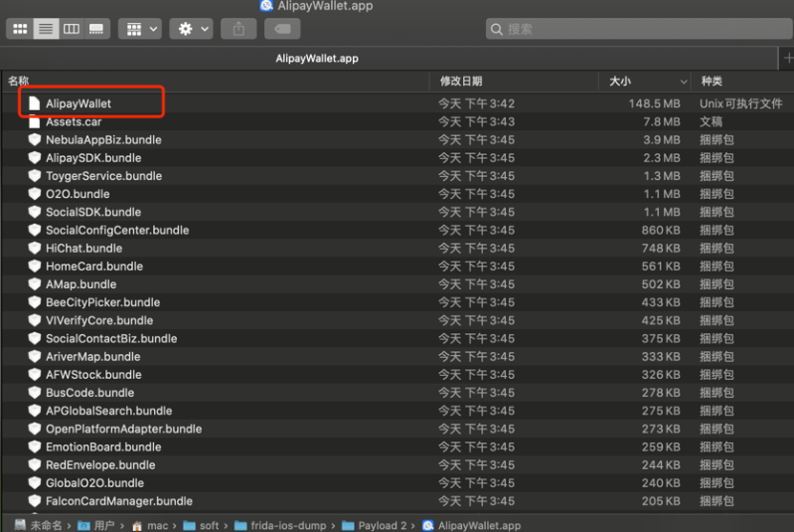Toggle sort direction arrow on 大小 column
The height and width of the screenshot is (532, 794).
point(684,81)
